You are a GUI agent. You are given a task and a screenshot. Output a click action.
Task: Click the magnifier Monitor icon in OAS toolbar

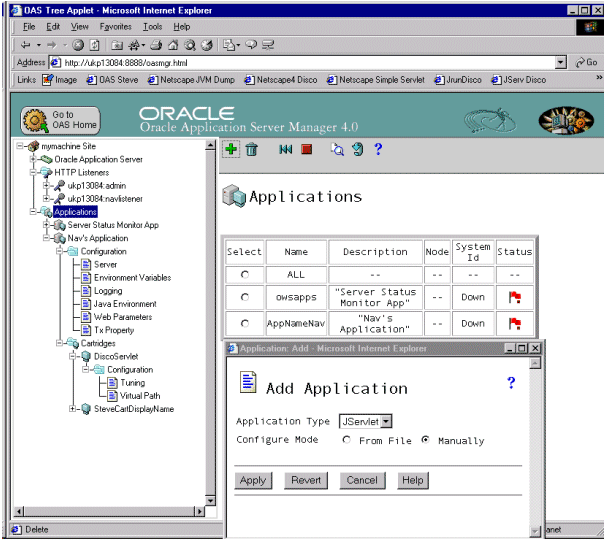coord(337,149)
